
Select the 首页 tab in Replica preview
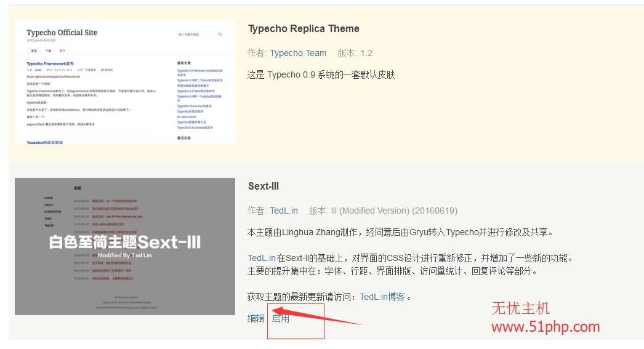(x=34, y=50)
